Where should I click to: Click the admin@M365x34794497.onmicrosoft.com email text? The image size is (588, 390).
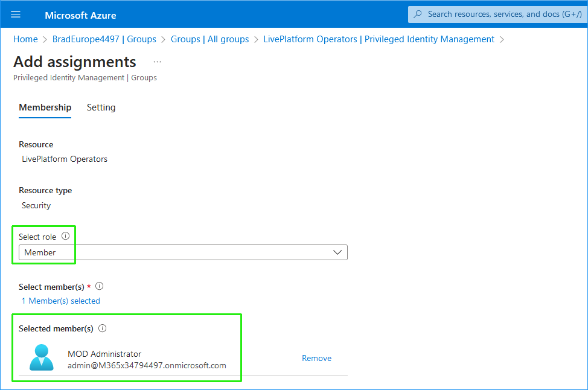click(147, 366)
